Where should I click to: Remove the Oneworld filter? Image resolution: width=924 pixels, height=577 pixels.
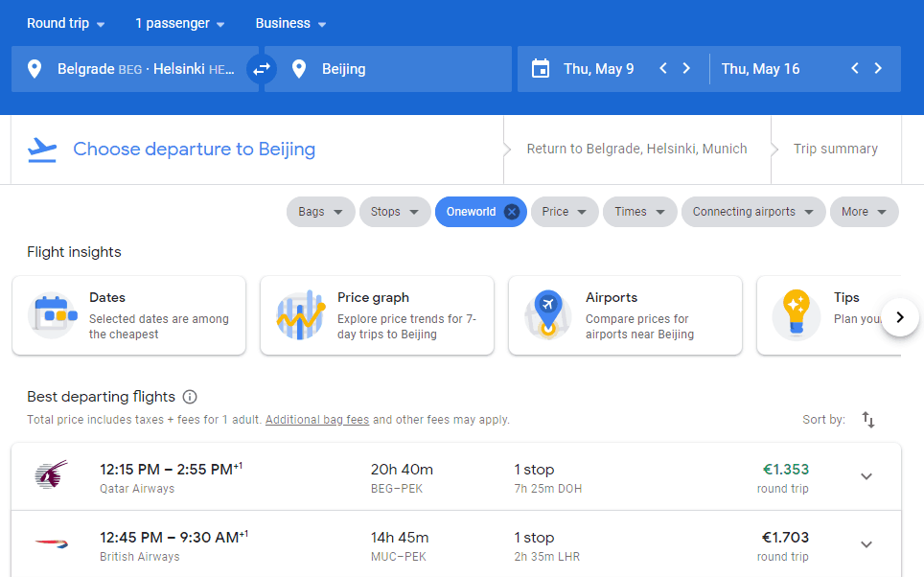point(512,212)
